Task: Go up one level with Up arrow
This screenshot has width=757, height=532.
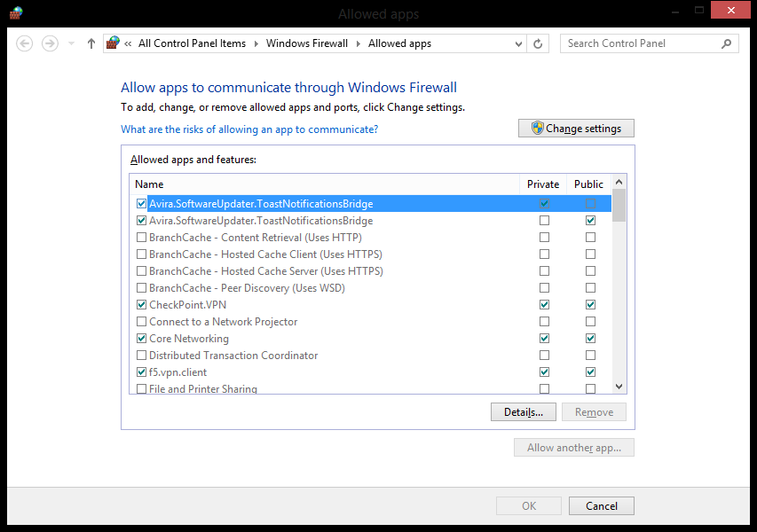Action: click(91, 43)
